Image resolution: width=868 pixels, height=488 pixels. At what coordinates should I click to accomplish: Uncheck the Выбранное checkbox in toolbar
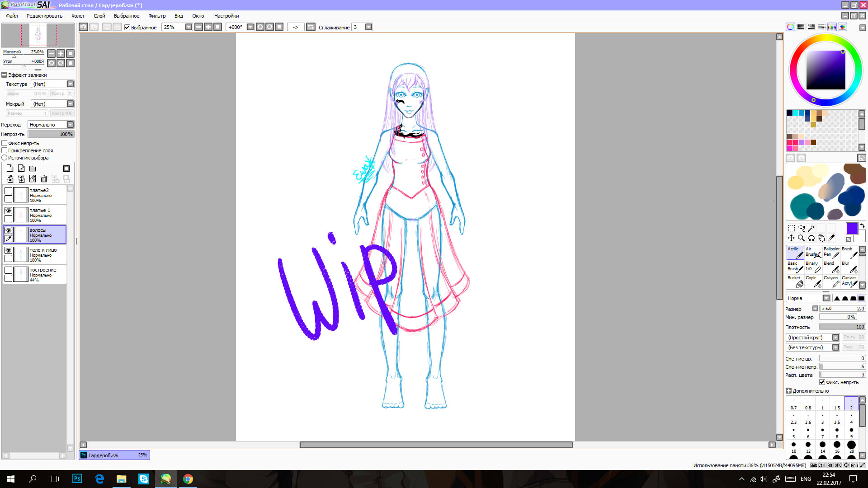(127, 28)
